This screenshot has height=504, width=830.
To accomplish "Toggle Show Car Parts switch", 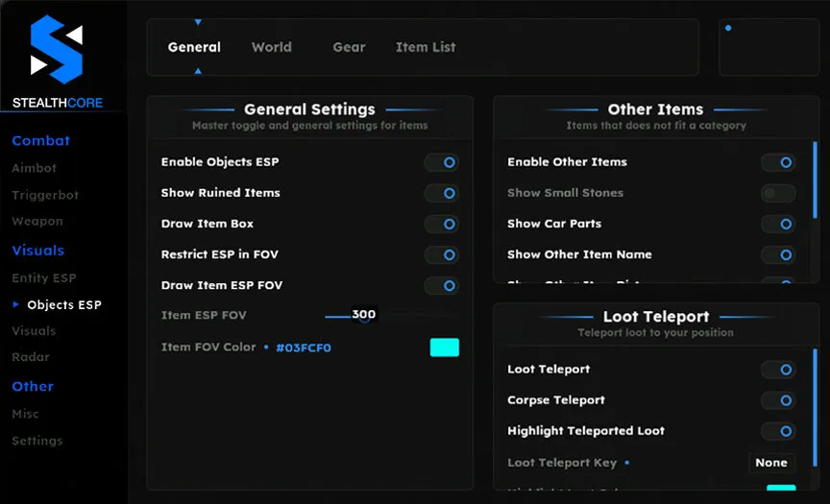I will coord(778,224).
